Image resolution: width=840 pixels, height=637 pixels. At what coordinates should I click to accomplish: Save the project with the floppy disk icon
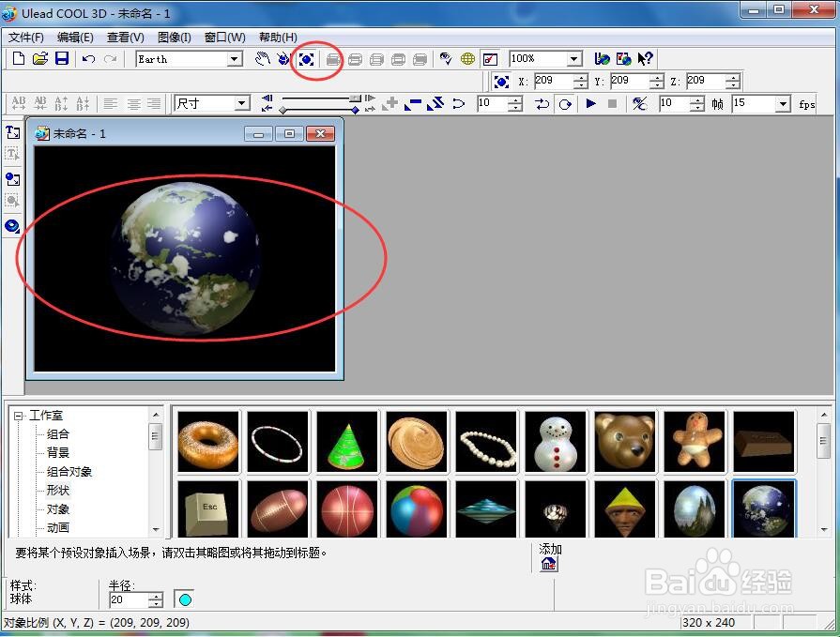pyautogui.click(x=62, y=58)
